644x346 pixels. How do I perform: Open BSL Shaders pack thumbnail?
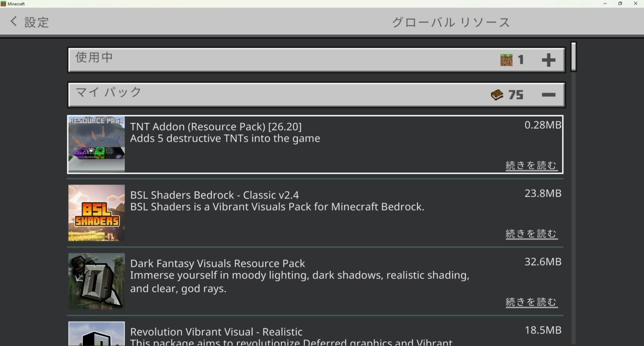point(97,213)
